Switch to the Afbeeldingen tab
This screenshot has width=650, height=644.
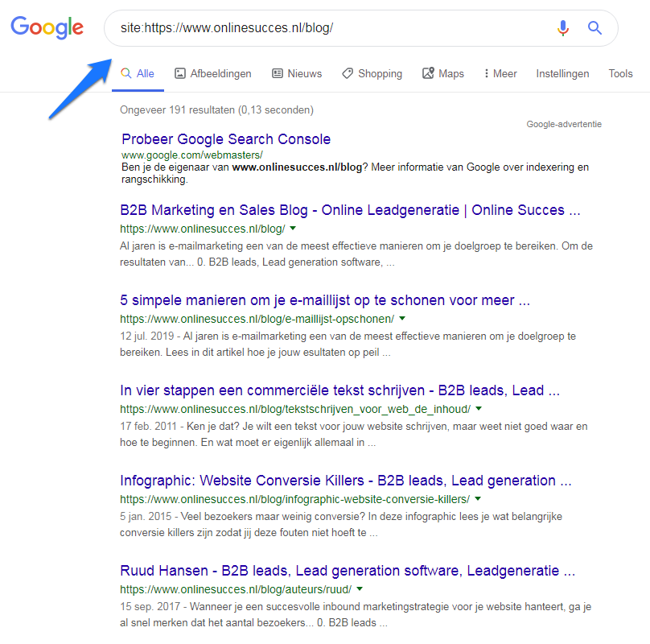click(213, 73)
